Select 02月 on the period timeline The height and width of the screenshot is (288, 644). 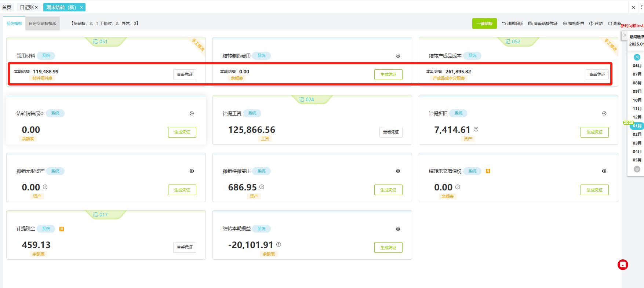coord(637,134)
